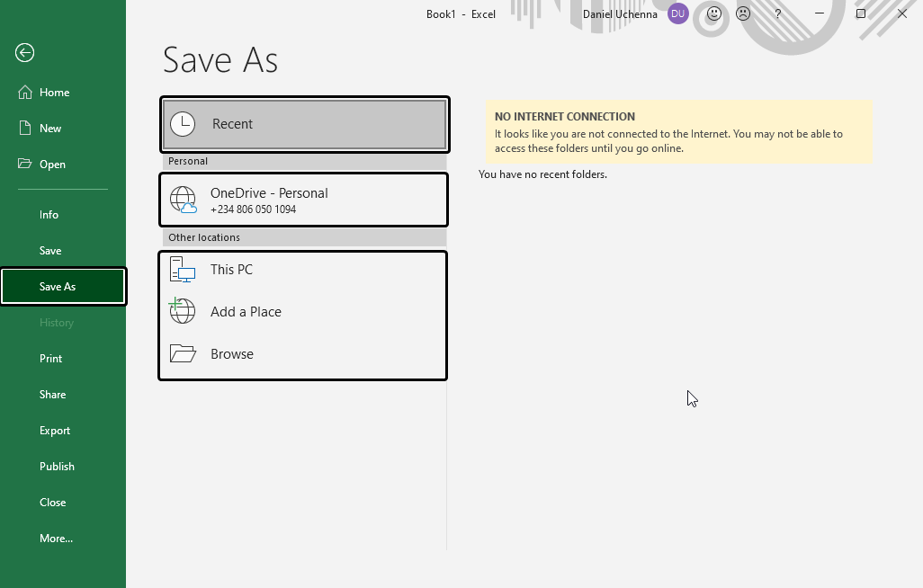Open Excel Help via the question mark icon
Screen dimensions: 923x588
tap(777, 13)
